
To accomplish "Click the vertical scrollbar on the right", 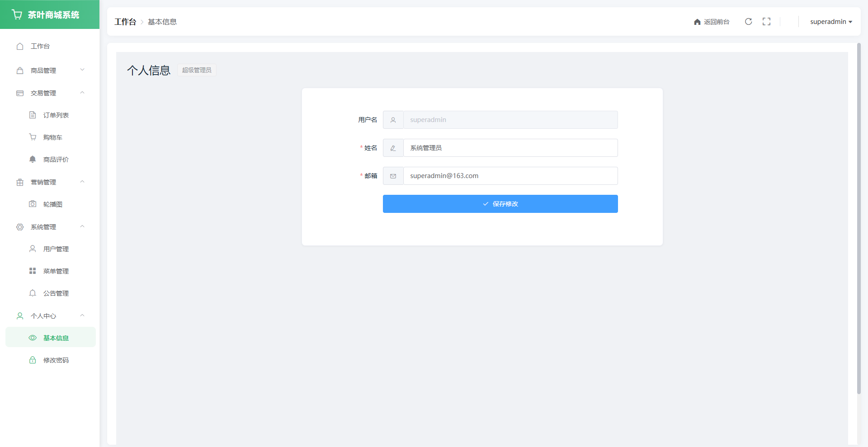I will pos(859,217).
